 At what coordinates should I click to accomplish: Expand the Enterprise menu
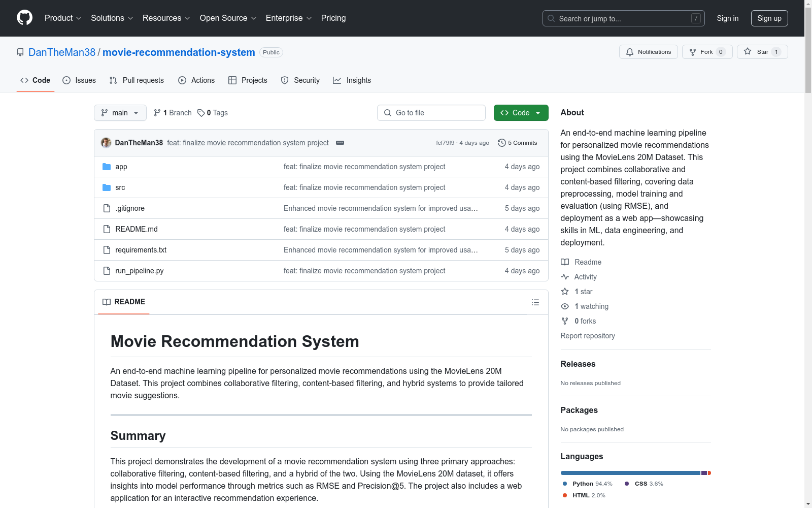point(289,18)
